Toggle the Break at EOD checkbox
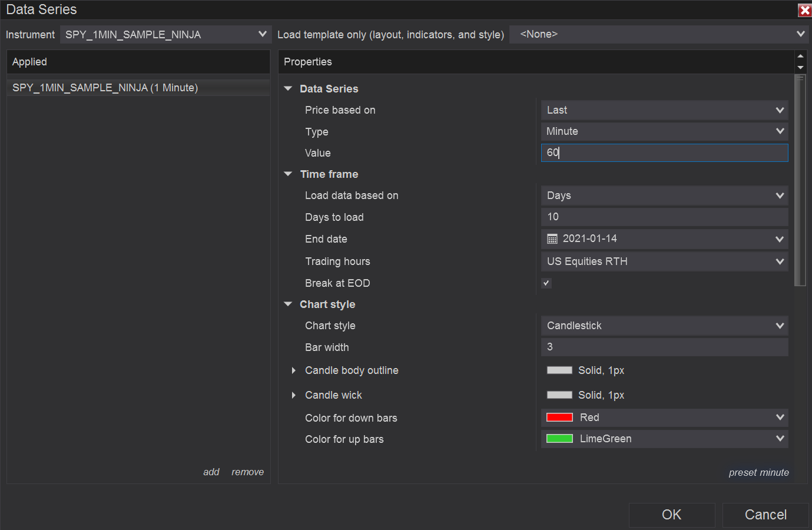 [x=546, y=283]
